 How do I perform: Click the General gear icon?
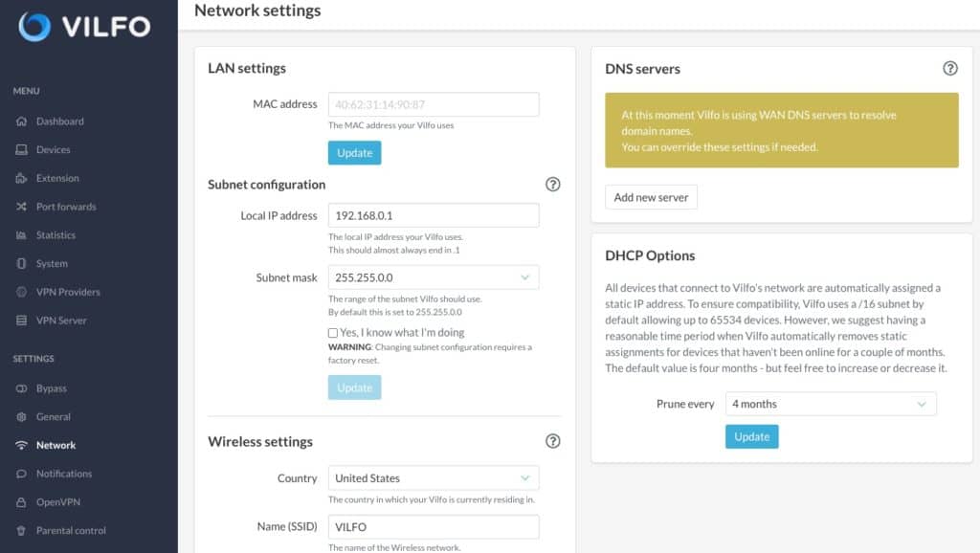coord(21,417)
